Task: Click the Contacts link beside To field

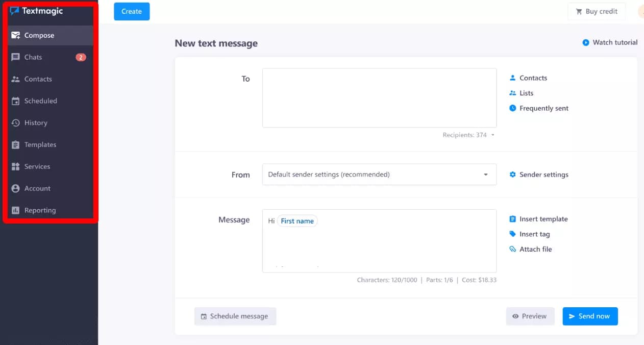Action: pos(533,78)
